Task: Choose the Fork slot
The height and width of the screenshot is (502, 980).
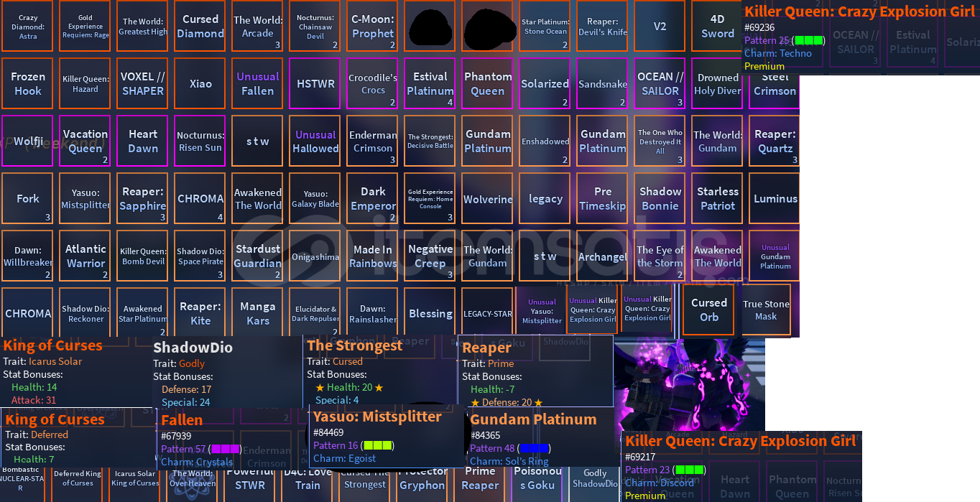Action: tap(28, 198)
